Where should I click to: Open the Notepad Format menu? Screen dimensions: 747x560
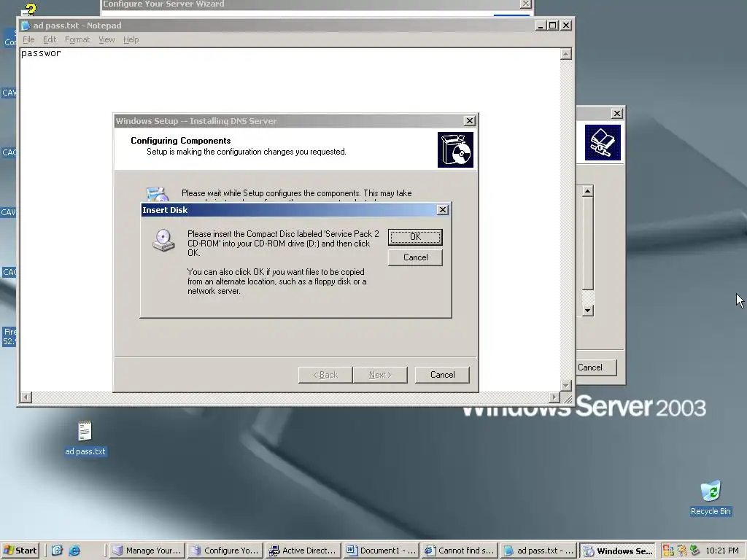pyautogui.click(x=77, y=39)
